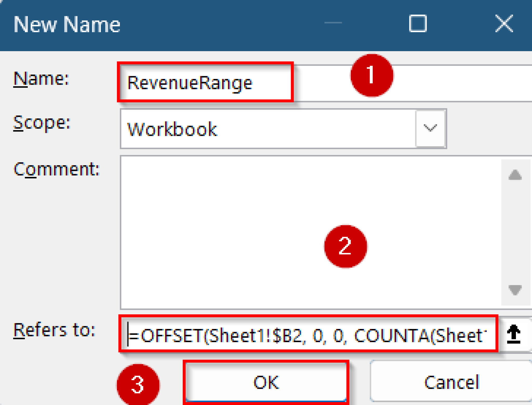Click the Refers to: label
Viewport: 532px width, 405px height.
54,330
